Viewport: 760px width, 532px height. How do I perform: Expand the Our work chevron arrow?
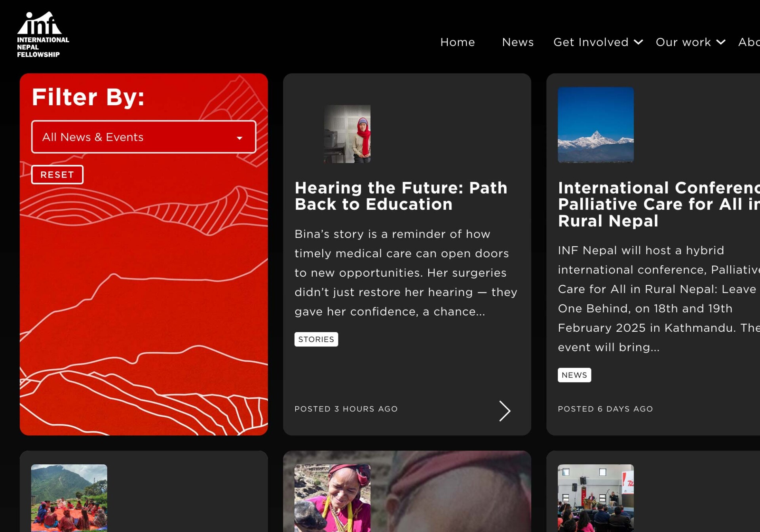pyautogui.click(x=721, y=42)
